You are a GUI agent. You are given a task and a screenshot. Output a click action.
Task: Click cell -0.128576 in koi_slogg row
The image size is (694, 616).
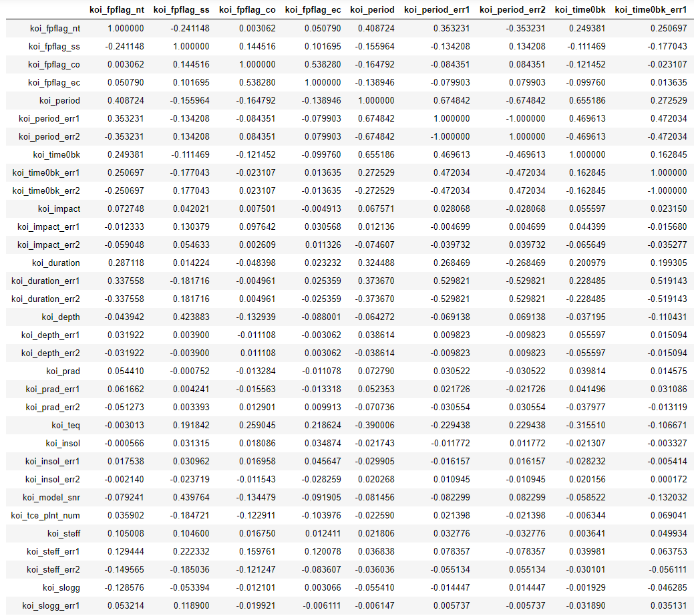tap(124, 588)
